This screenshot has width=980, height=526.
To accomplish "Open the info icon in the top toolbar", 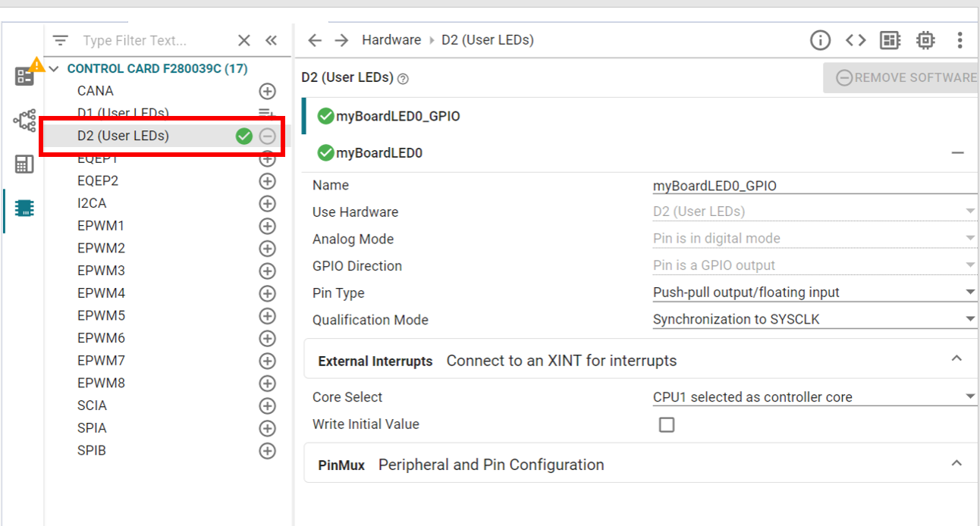I will click(x=820, y=41).
